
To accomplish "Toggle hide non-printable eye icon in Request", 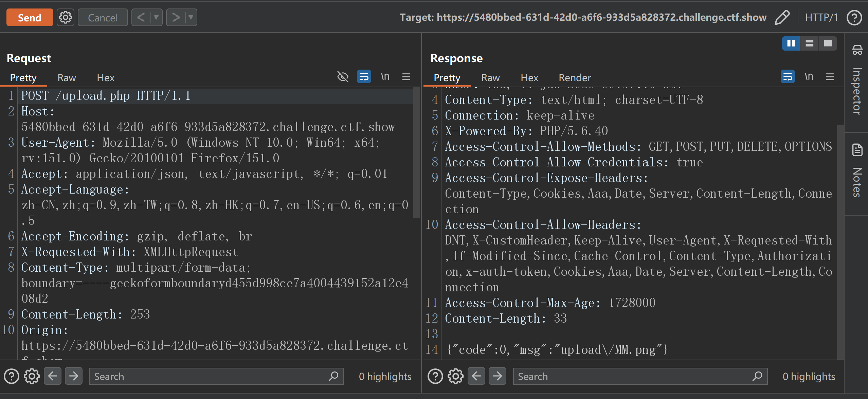I will click(x=343, y=77).
